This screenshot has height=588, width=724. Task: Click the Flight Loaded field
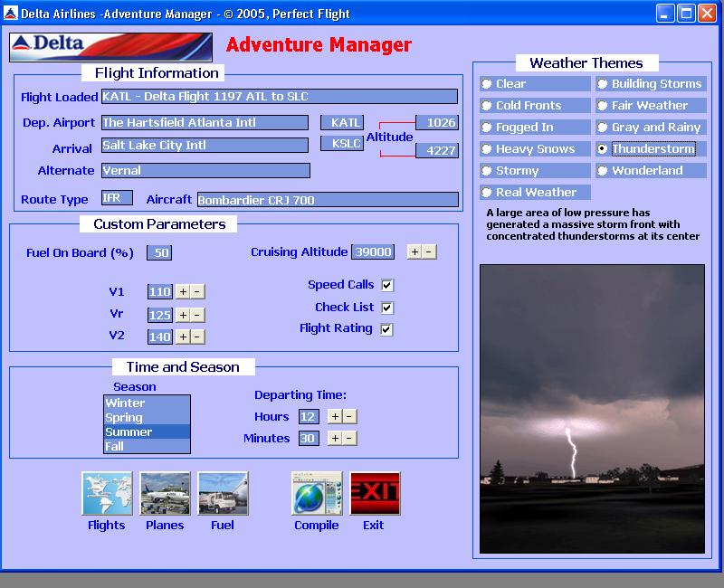click(x=280, y=97)
